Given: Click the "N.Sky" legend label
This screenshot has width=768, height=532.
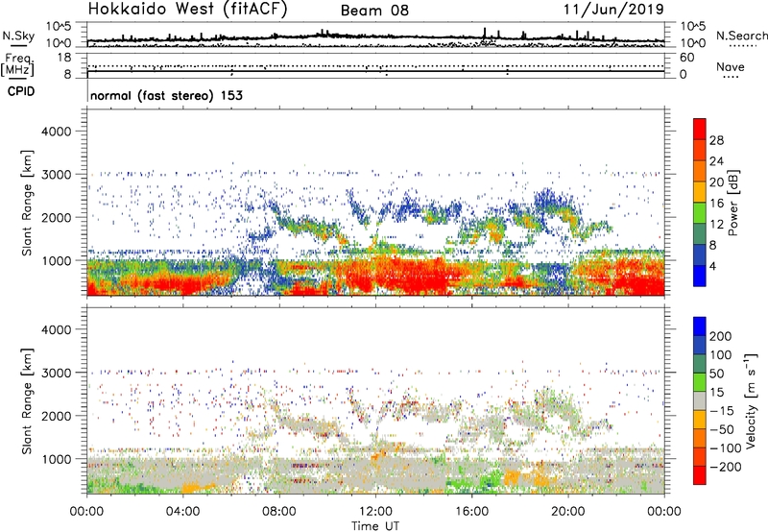Looking at the screenshot, I should [x=18, y=36].
